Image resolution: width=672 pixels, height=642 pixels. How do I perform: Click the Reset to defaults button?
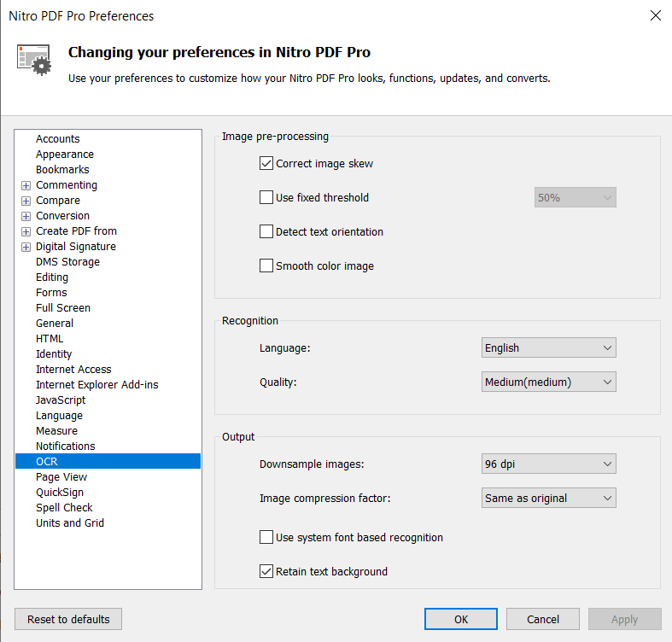68,619
